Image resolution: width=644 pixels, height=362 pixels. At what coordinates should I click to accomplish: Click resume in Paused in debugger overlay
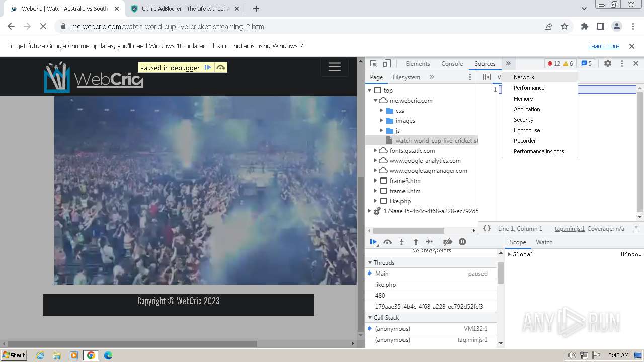[208, 68]
